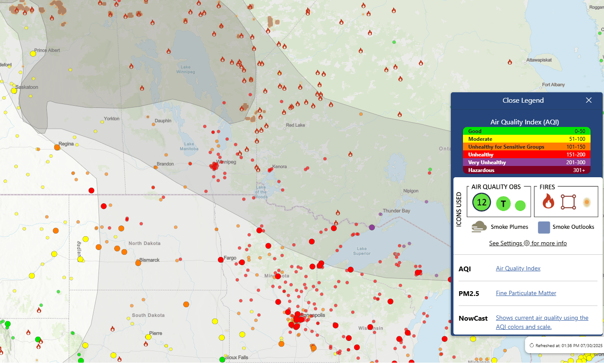
Task: Click the yellow monitor marker at Prince Albert
Action: point(33,53)
